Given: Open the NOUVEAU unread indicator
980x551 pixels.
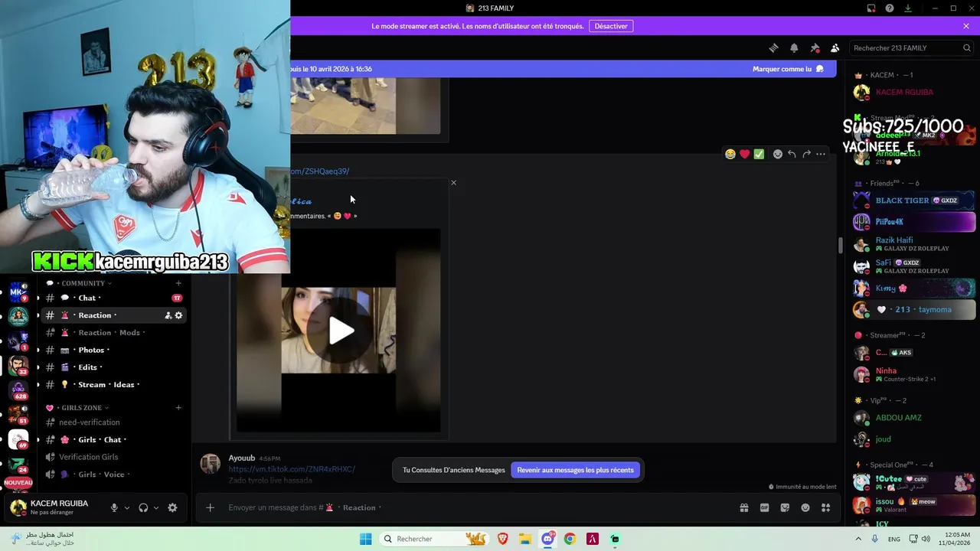Looking at the screenshot, I should tap(18, 483).
